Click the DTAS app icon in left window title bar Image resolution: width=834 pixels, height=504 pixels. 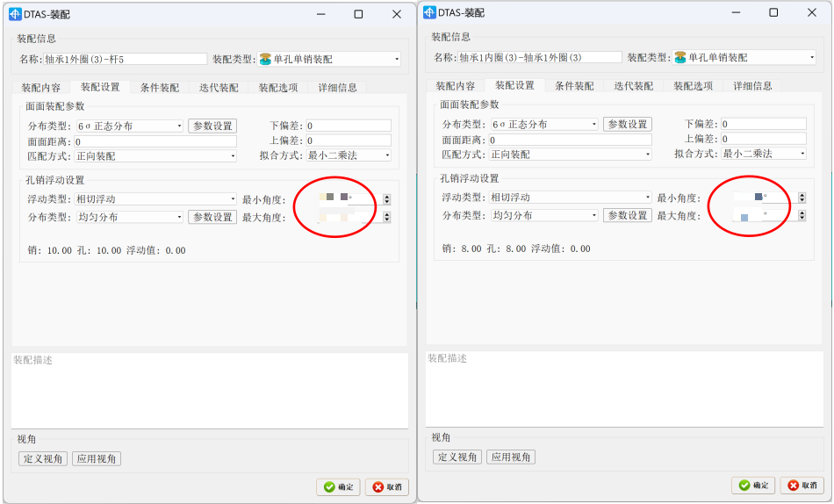tap(15, 14)
